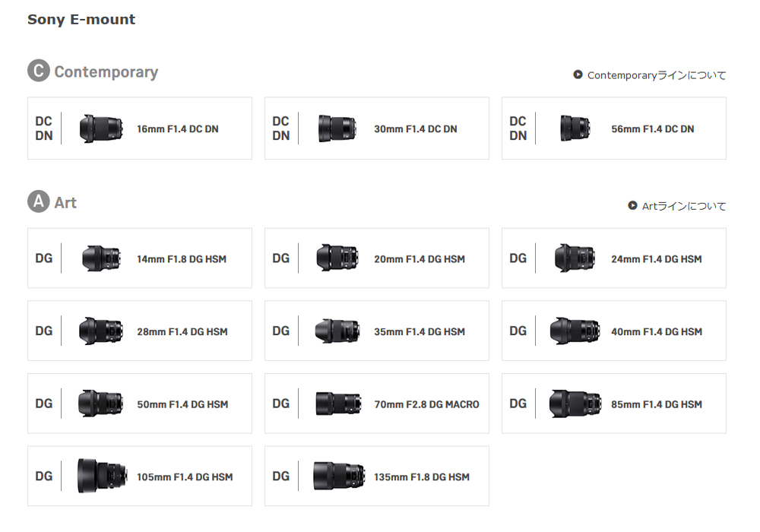This screenshot has width=760, height=532.
Task: Open the 35mm F1.4 DG HSM lens picture
Action: tap(337, 331)
